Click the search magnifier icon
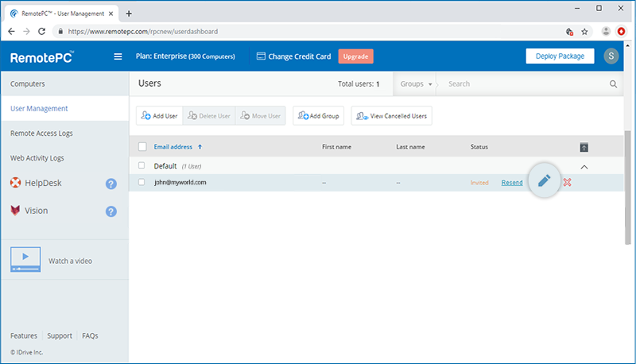The width and height of the screenshot is (636, 364). point(613,84)
